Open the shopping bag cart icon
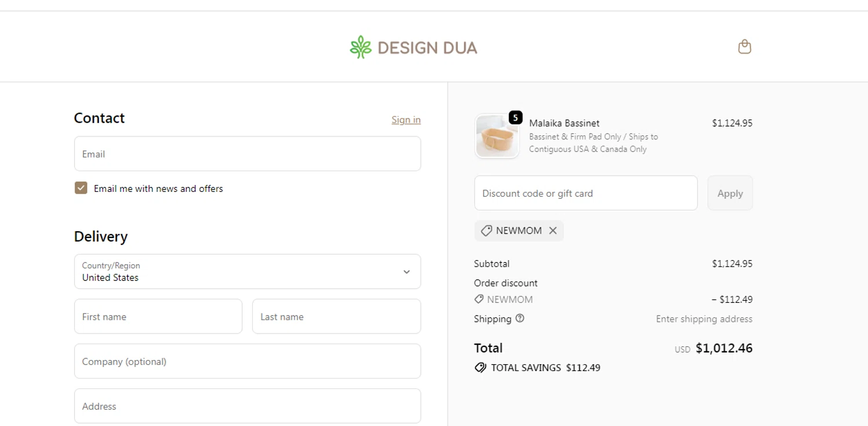This screenshot has width=868, height=426. click(745, 47)
